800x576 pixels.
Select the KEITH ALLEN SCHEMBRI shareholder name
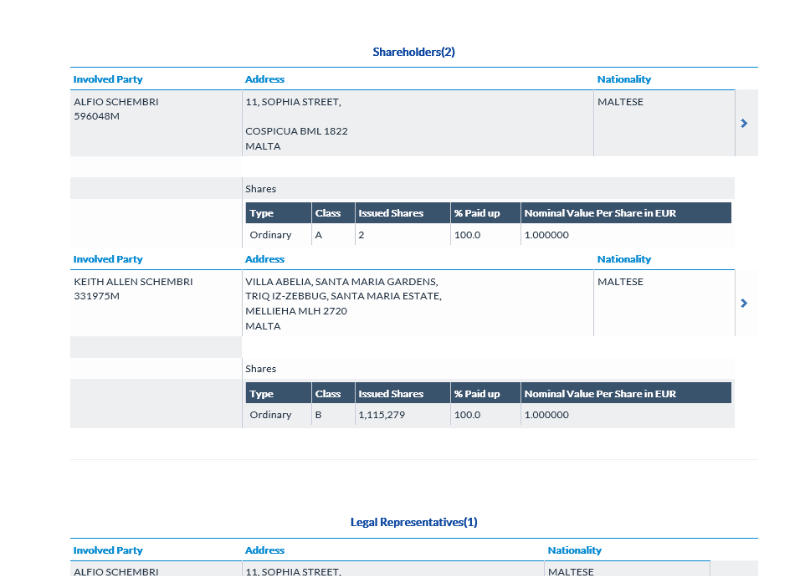pos(133,282)
